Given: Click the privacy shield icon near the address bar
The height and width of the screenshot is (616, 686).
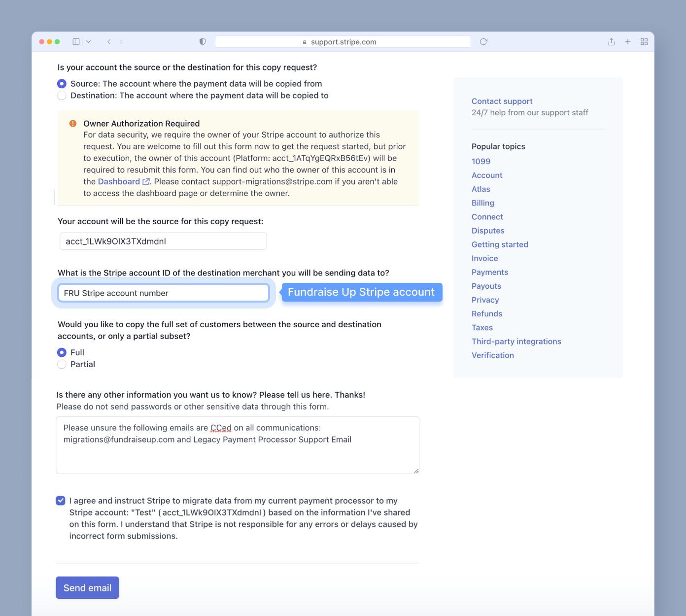Looking at the screenshot, I should 202,42.
